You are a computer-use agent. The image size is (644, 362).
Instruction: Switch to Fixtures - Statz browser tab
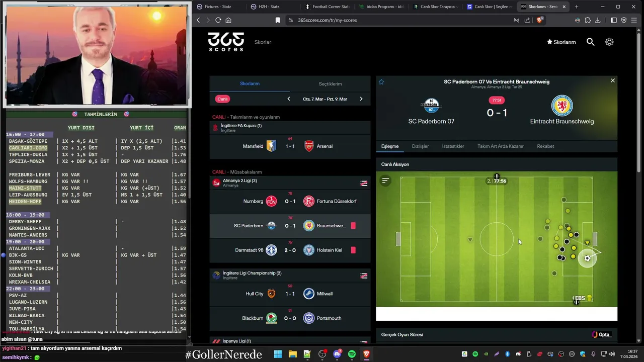coord(219,7)
